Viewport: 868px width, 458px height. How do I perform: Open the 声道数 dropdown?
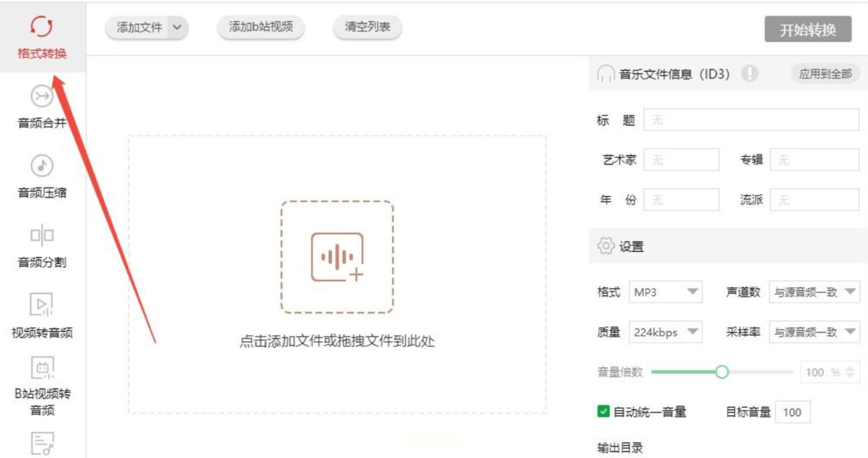point(814,292)
